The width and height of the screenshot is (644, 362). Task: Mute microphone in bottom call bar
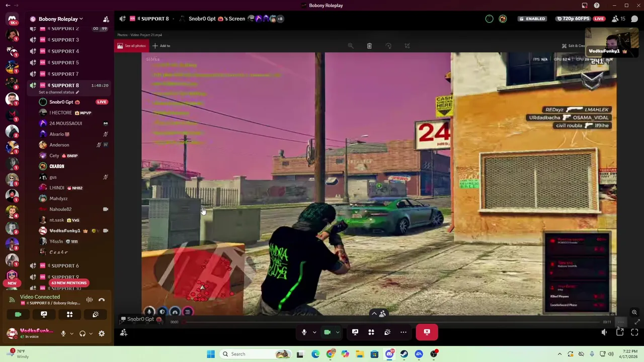[304, 332]
